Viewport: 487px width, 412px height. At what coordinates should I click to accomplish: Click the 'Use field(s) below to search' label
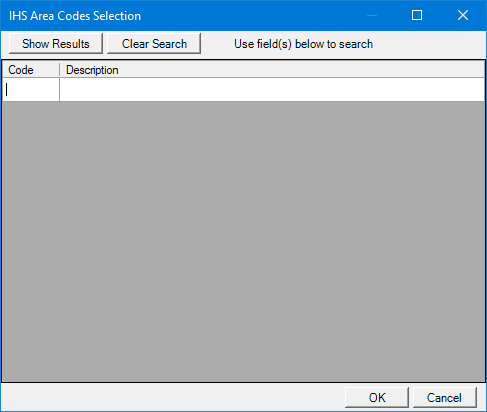point(303,44)
